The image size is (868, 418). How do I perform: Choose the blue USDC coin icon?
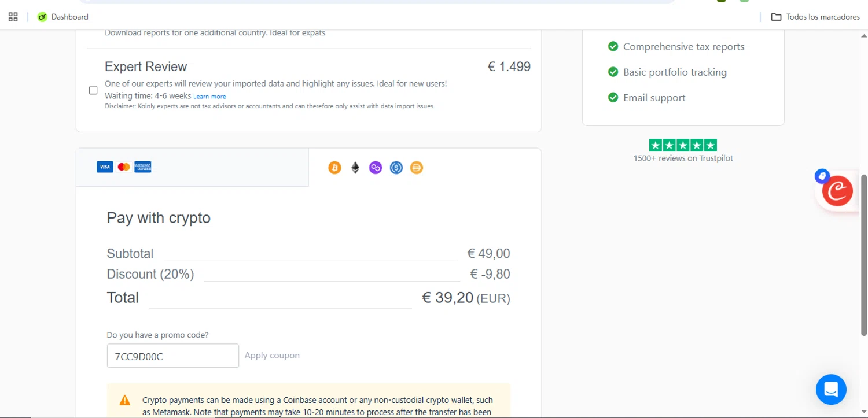coord(396,168)
